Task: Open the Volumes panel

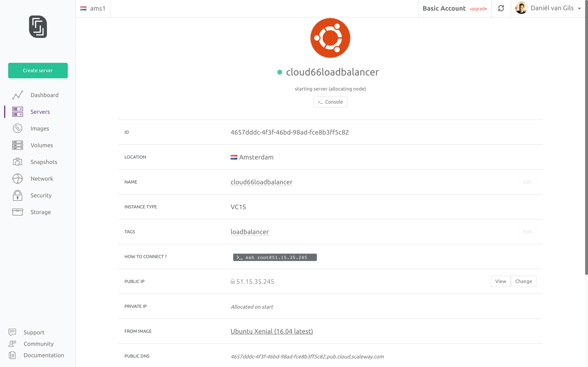Action: point(42,145)
